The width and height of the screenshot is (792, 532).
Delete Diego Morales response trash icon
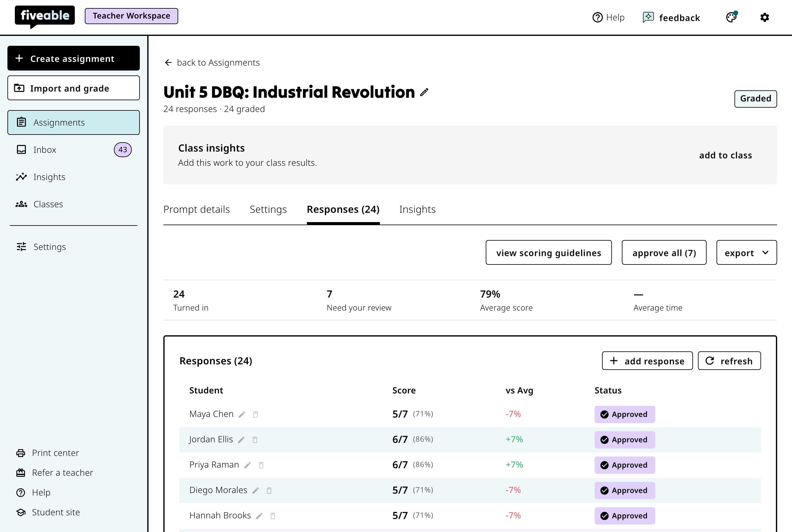coord(269,491)
